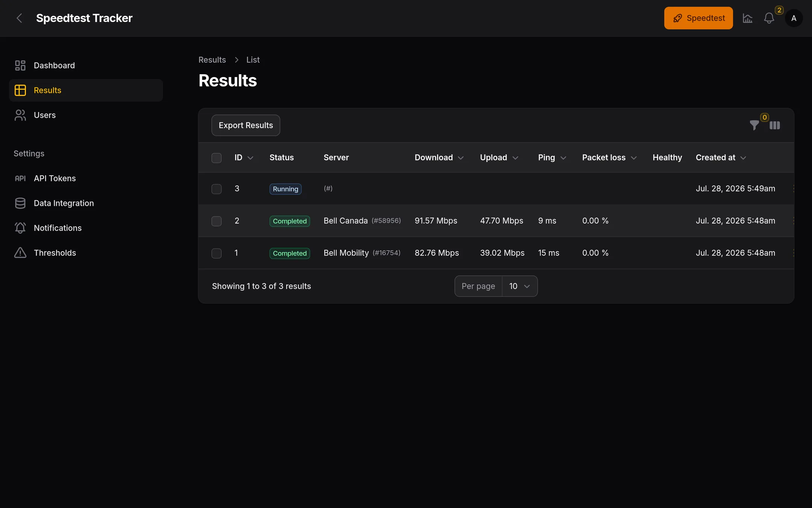Open Dashboard in the sidebar

pyautogui.click(x=86, y=65)
